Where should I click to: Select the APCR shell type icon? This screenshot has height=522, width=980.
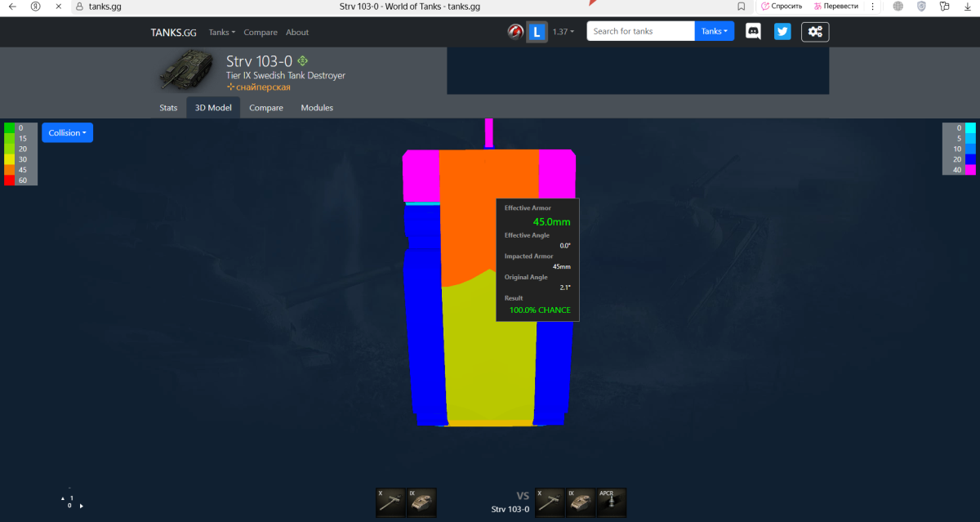pos(611,501)
